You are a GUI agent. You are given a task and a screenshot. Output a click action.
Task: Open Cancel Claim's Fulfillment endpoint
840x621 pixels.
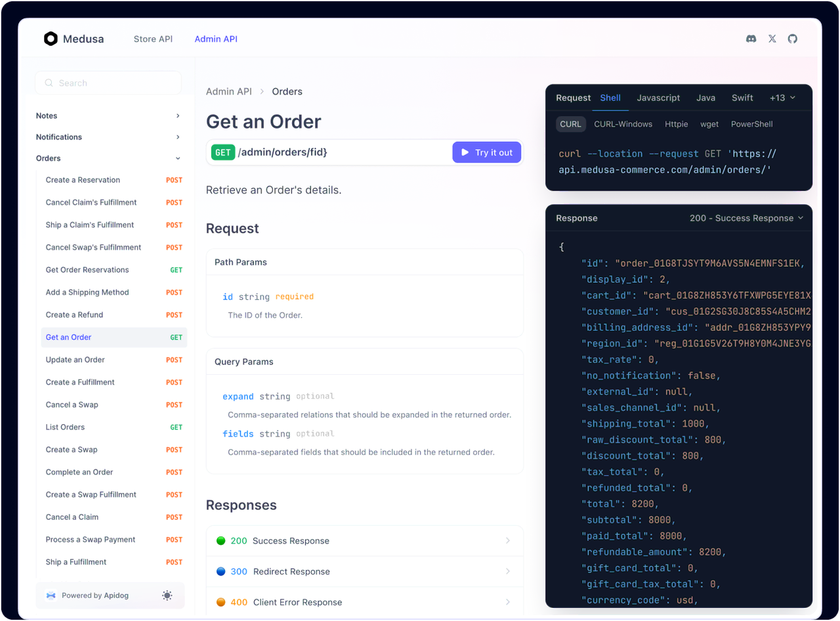coord(114,202)
